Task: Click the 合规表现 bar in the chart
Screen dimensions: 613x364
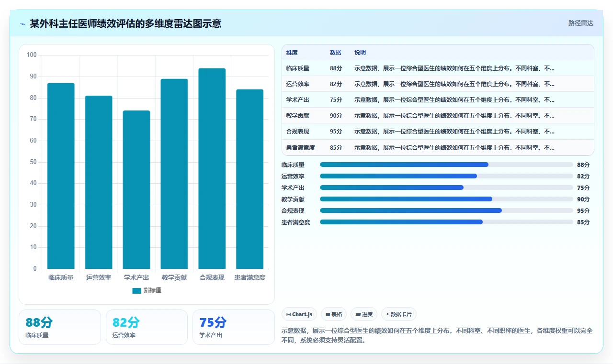Action: [212, 168]
